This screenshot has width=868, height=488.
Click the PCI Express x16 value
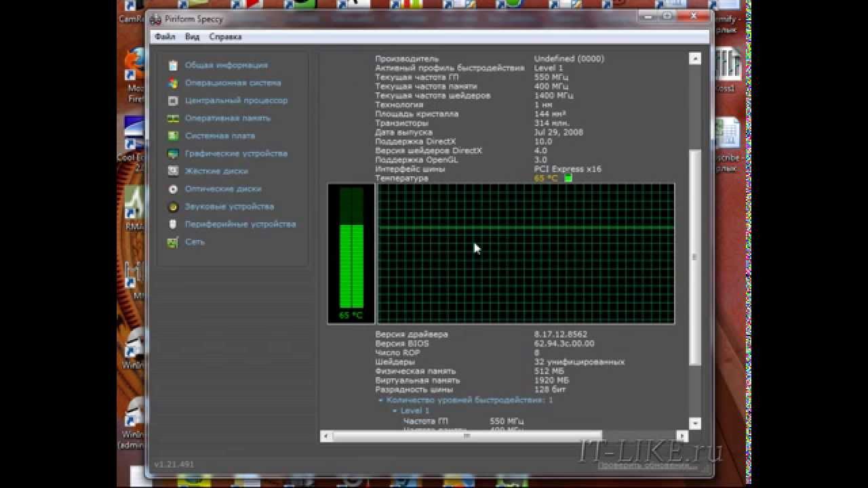point(568,169)
